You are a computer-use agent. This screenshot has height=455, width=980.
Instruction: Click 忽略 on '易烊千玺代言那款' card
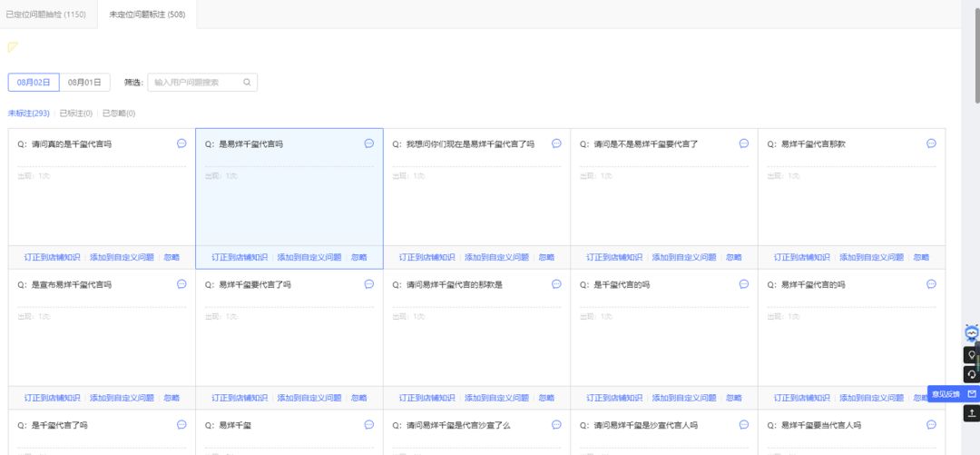(921, 257)
